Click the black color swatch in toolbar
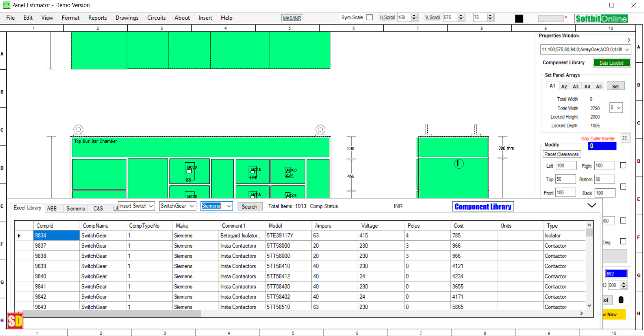The image size is (644, 336). [x=519, y=19]
